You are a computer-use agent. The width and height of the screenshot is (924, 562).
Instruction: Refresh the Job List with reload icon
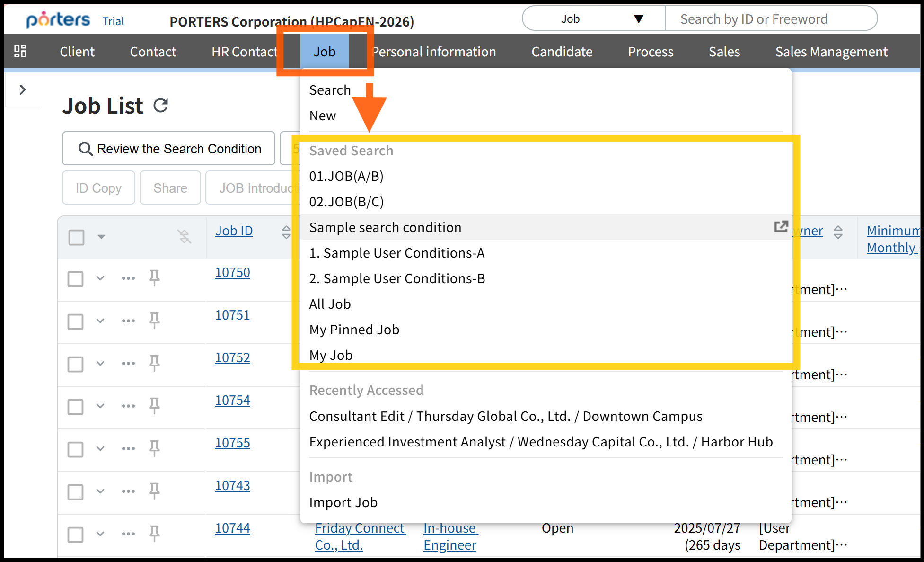pos(161,105)
